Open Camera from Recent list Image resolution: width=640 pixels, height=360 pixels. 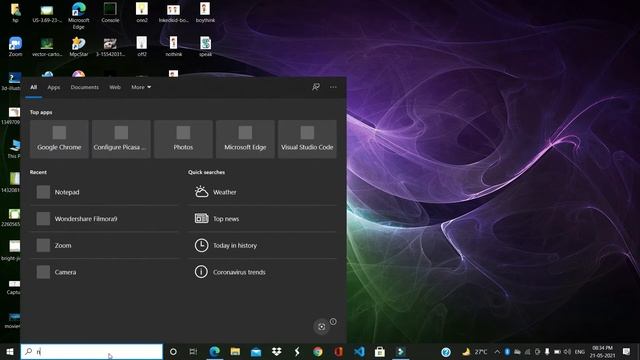click(105, 272)
